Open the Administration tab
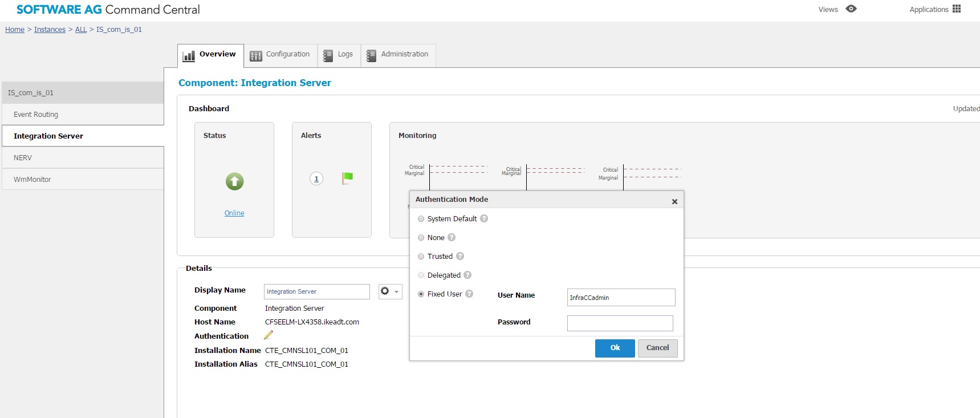 398,55
